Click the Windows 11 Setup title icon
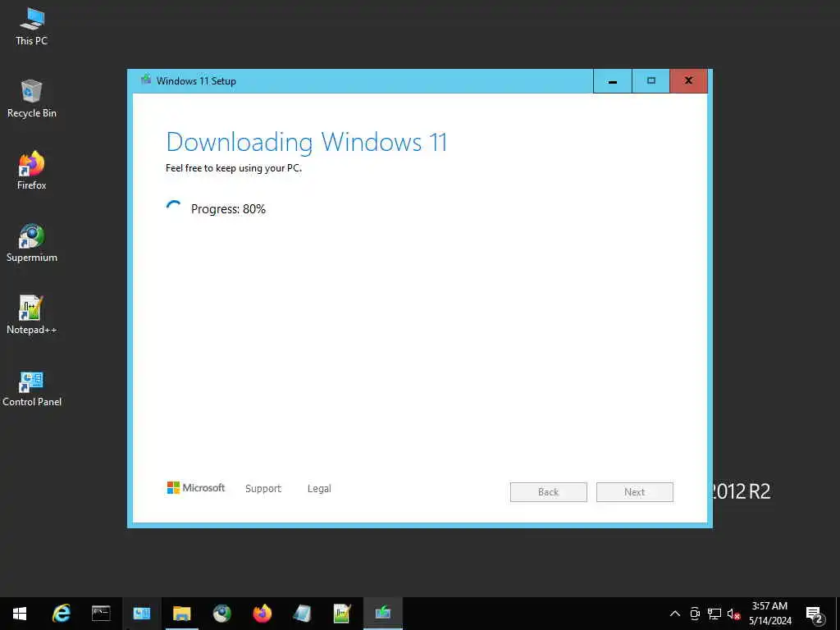The image size is (840, 630). pyautogui.click(x=146, y=80)
